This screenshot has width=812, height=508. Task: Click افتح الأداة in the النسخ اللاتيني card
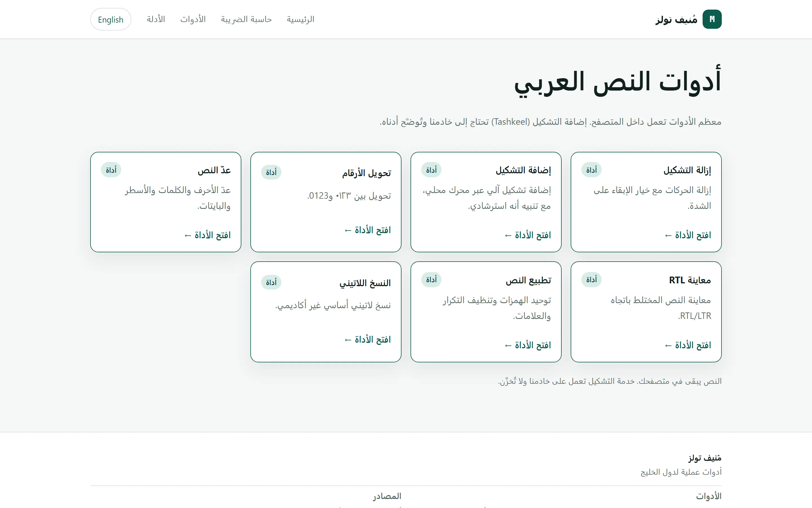[x=368, y=340]
